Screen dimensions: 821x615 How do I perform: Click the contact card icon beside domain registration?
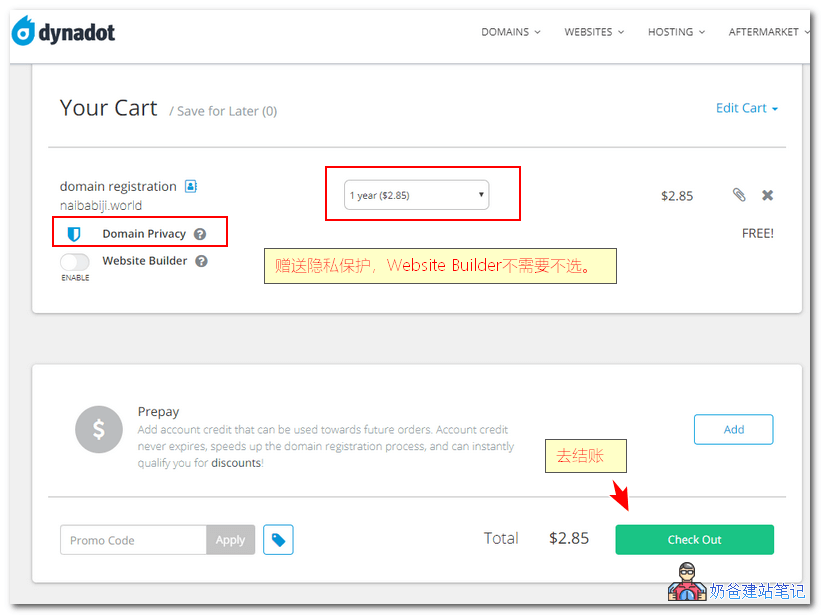point(191,186)
